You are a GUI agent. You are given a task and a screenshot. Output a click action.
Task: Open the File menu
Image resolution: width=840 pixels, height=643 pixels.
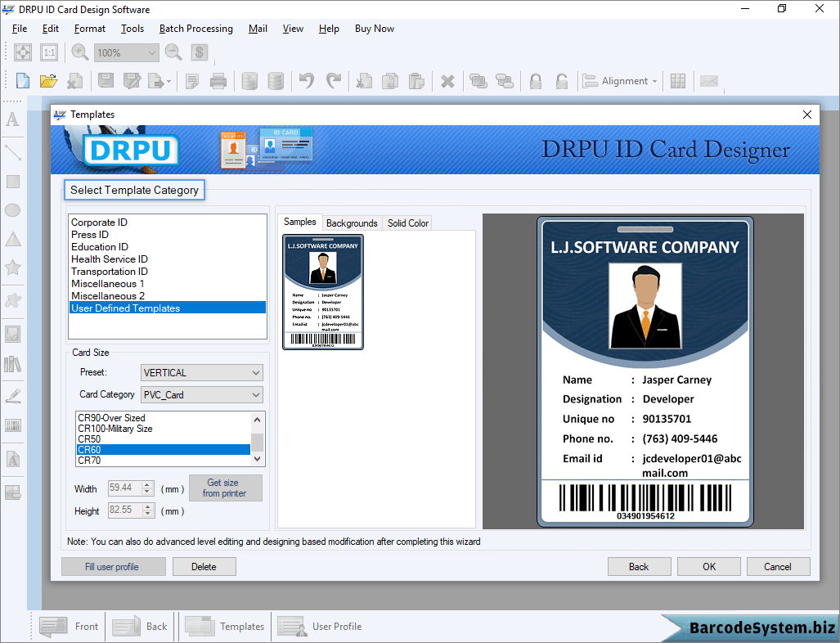click(20, 29)
